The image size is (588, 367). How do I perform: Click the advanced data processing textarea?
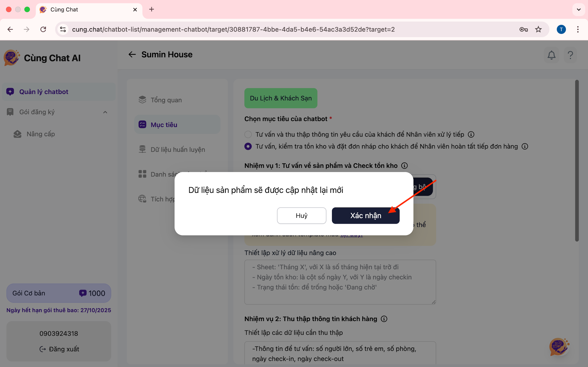[340, 281]
